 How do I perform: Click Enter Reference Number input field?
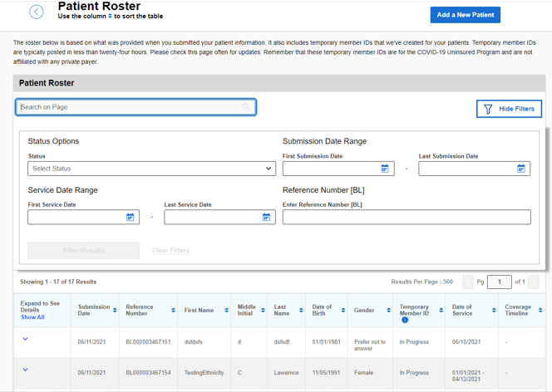[x=406, y=218]
